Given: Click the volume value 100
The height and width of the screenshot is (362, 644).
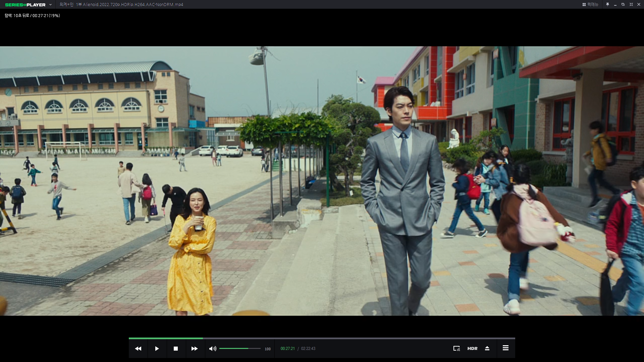Looking at the screenshot, I should (x=268, y=349).
